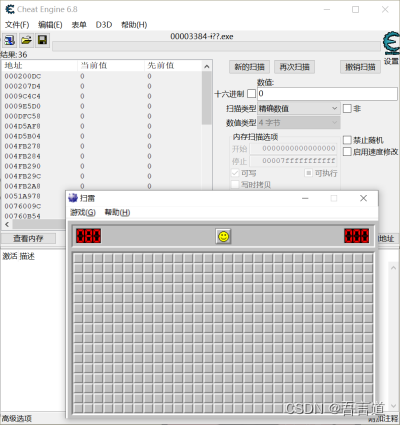Click the scan value input field
Image resolution: width=401 pixels, height=426 pixels.
(x=327, y=94)
